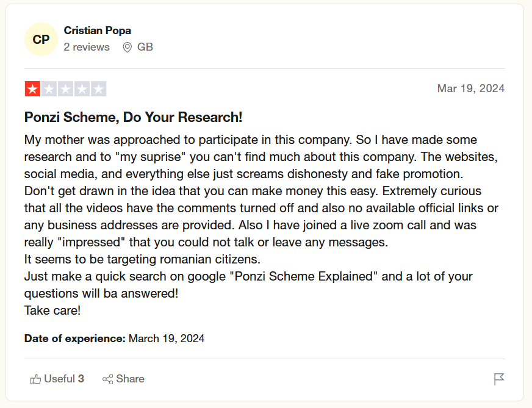The width and height of the screenshot is (532, 408).
Task: Click the Useful count number 3
Action: coord(81,379)
